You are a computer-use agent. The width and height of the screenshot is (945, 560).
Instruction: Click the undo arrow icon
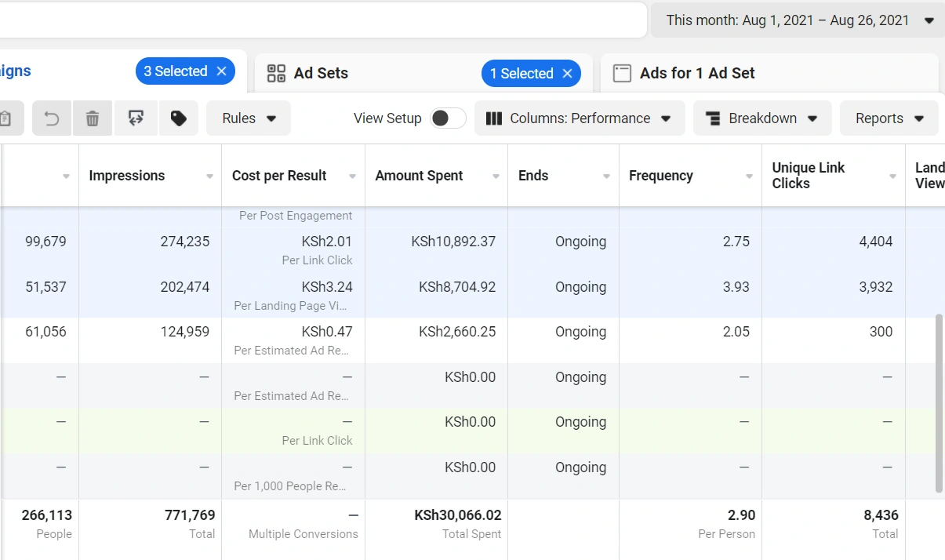(x=52, y=118)
